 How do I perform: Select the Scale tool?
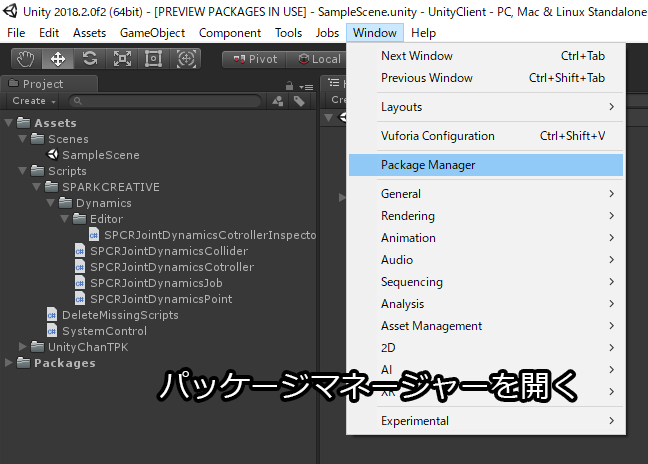click(x=122, y=59)
